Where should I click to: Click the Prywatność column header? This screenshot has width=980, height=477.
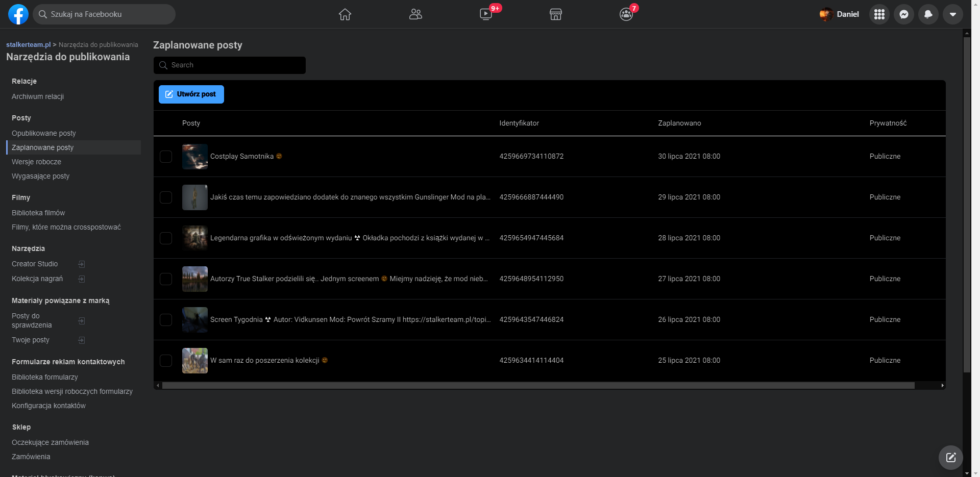888,123
